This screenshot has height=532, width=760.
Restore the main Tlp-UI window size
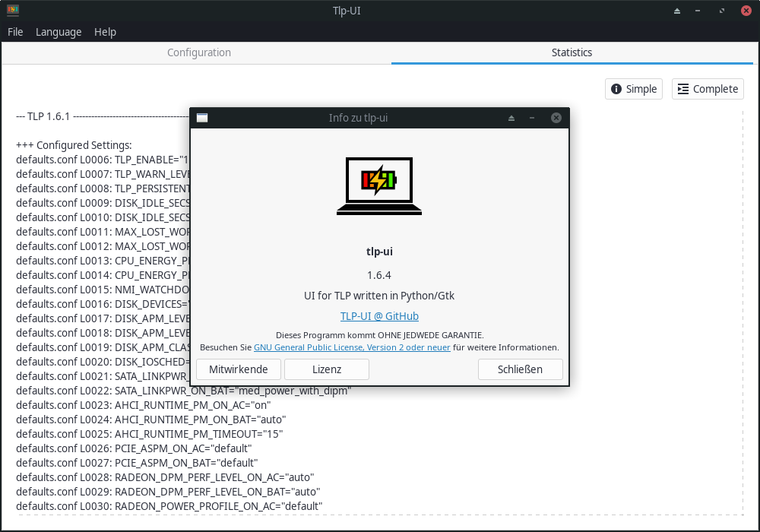coord(722,11)
